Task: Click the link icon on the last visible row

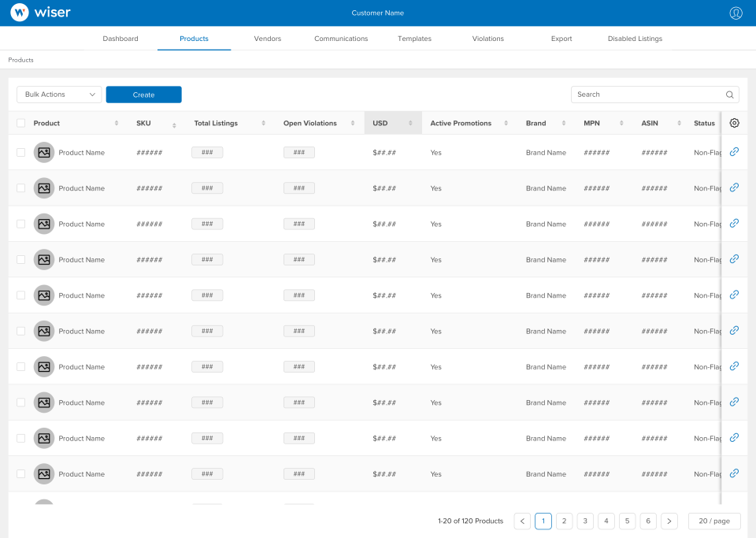Action: [734, 473]
